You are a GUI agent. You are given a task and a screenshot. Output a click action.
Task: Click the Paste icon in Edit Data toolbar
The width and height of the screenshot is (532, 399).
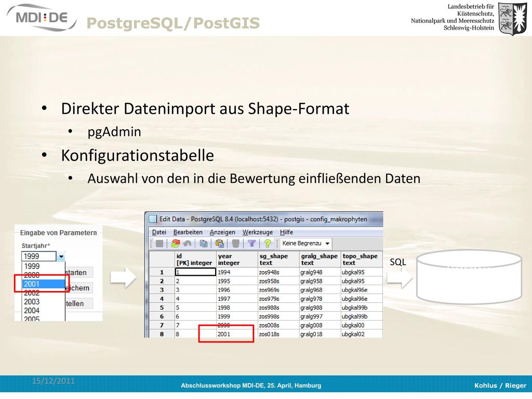220,243
